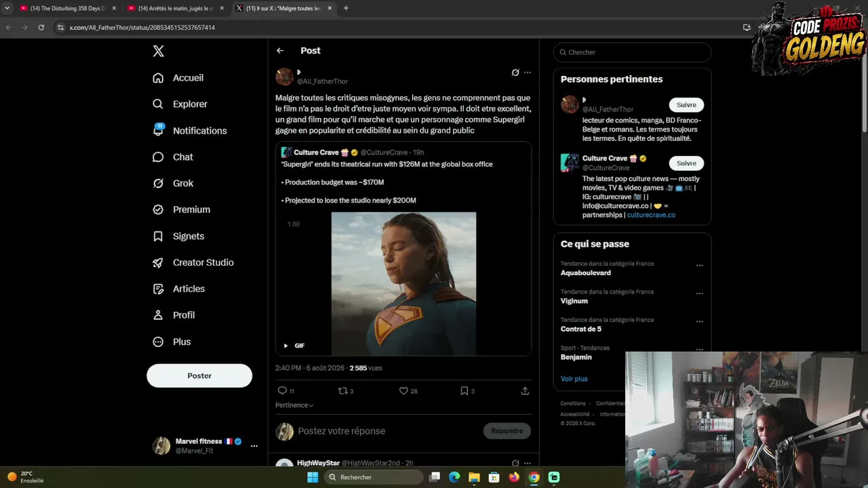
Task: Close the X post browser tab
Action: (x=330, y=8)
